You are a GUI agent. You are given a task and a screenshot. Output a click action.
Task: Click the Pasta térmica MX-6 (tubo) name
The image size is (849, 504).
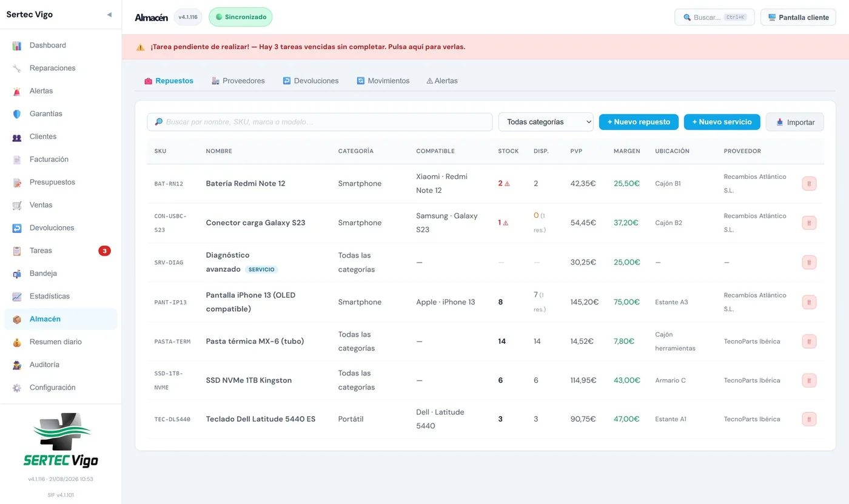[255, 341]
